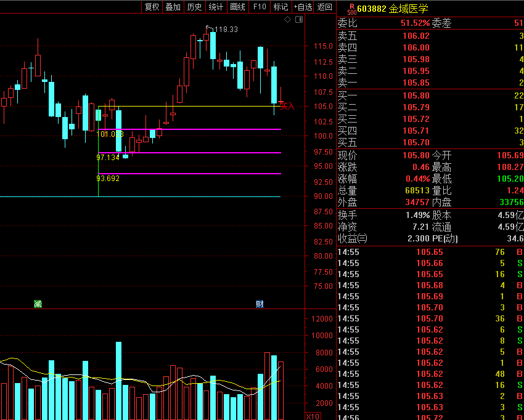
Task: Click trade row 105.65 with volume 76
Action: (x=430, y=252)
